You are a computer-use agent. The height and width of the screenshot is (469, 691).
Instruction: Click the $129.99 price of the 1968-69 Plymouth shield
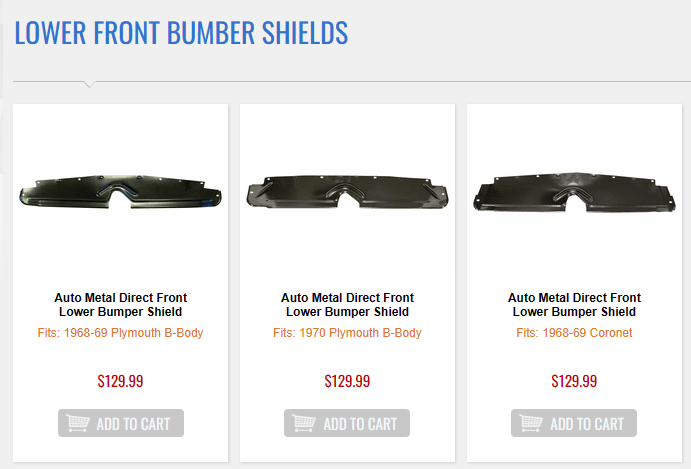coord(121,381)
